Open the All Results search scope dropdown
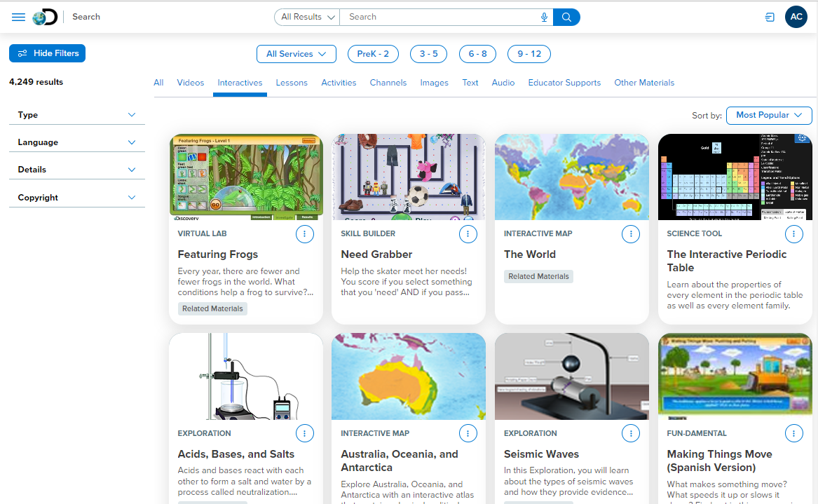This screenshot has width=818, height=504. pyautogui.click(x=307, y=18)
